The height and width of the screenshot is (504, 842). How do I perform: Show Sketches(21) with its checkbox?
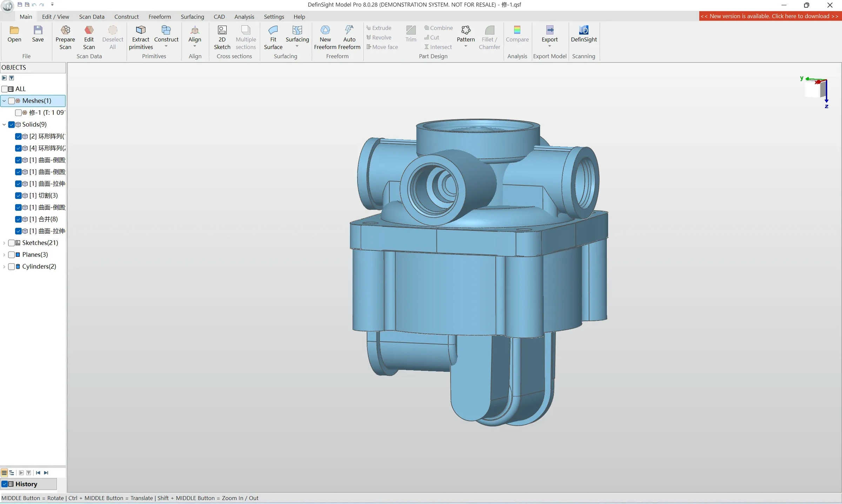(12, 243)
